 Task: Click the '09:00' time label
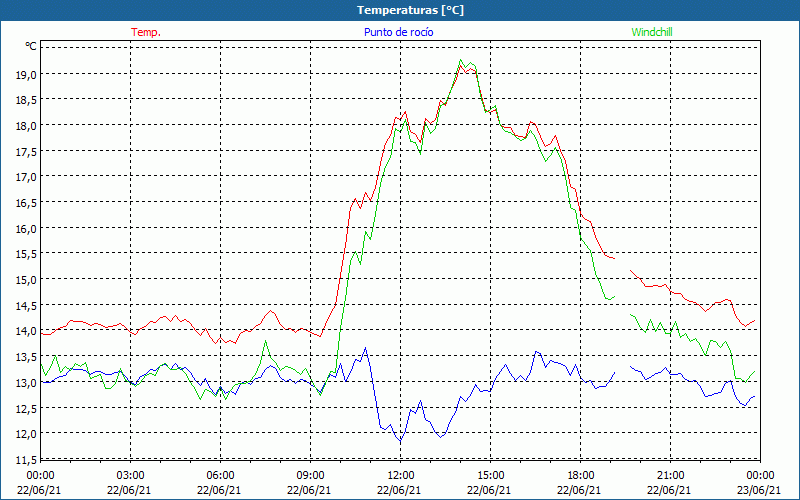pos(310,476)
